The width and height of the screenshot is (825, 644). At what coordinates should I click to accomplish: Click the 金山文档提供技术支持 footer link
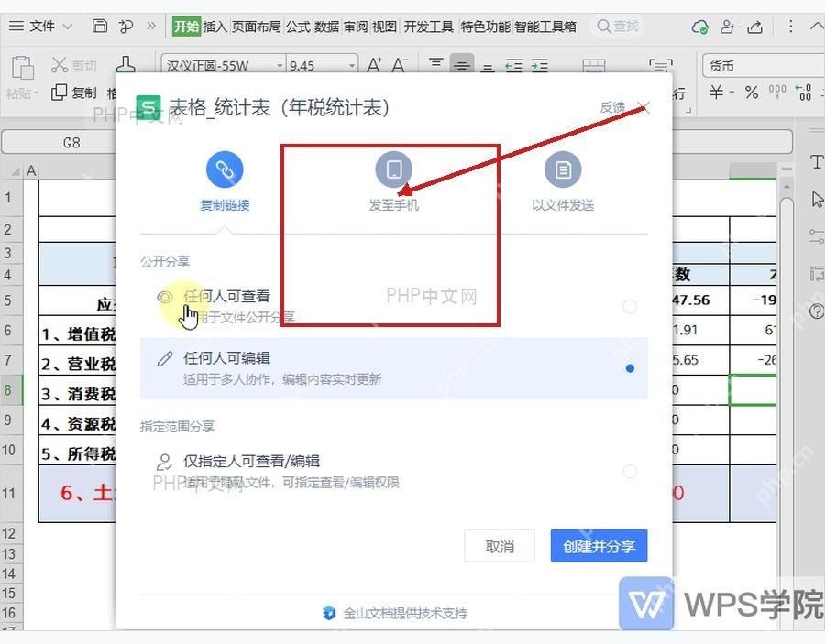(394, 613)
